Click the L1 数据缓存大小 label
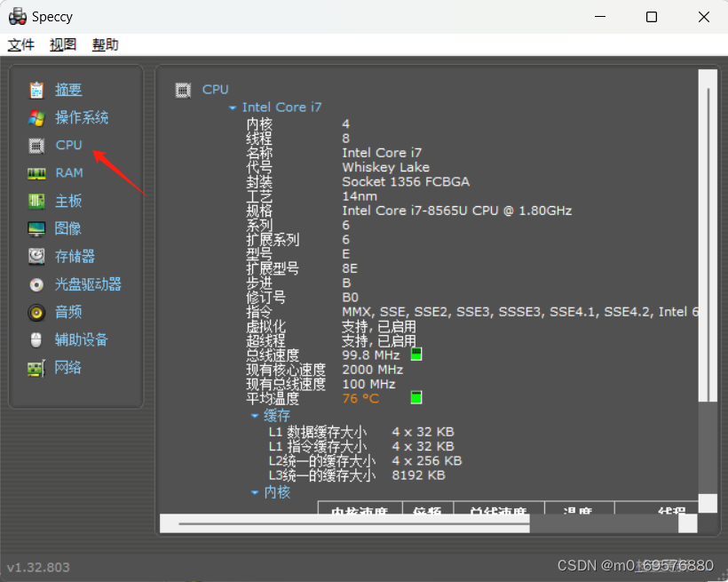Viewport: 728px width, 582px height. click(x=318, y=432)
